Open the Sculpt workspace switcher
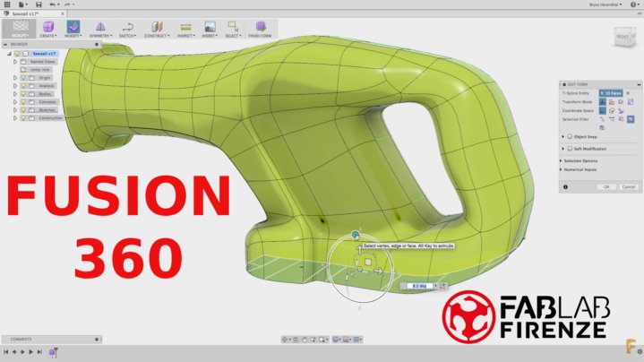 coord(20,29)
